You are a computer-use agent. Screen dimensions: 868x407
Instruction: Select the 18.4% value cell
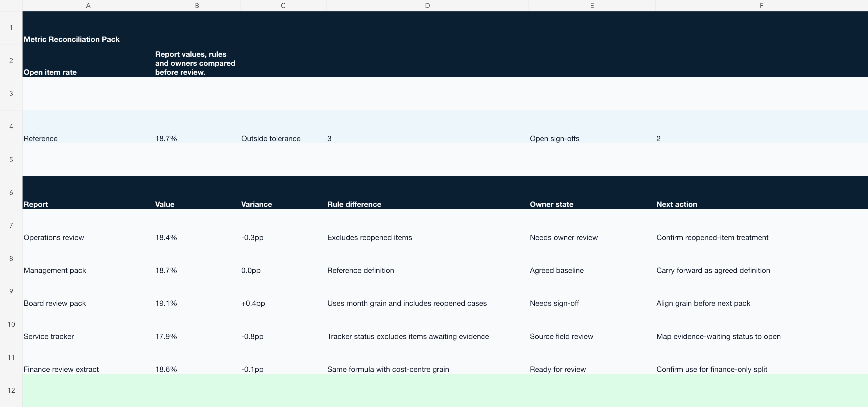[197, 225]
